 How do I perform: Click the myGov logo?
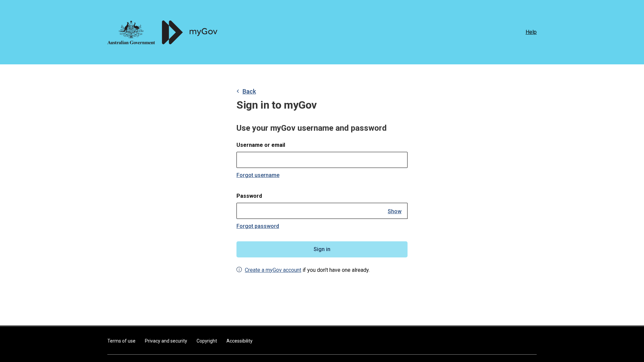tap(190, 32)
